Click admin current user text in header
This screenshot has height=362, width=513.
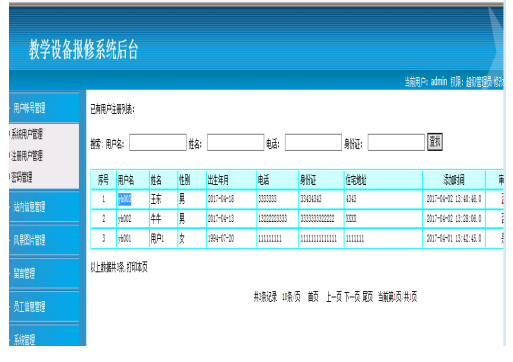pyautogui.click(x=439, y=81)
